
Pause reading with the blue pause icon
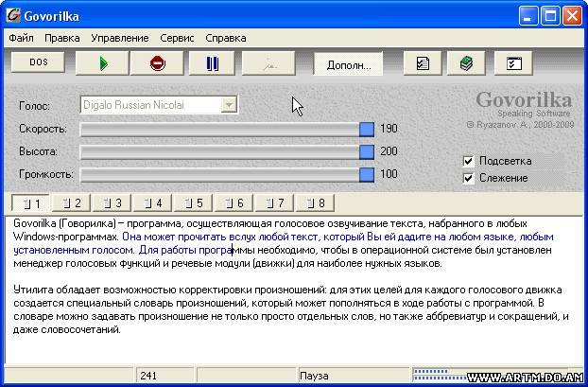click(x=212, y=63)
